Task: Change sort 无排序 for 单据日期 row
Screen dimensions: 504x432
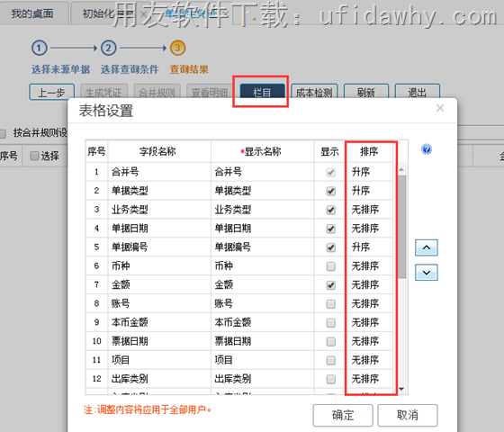Action: coord(370,229)
